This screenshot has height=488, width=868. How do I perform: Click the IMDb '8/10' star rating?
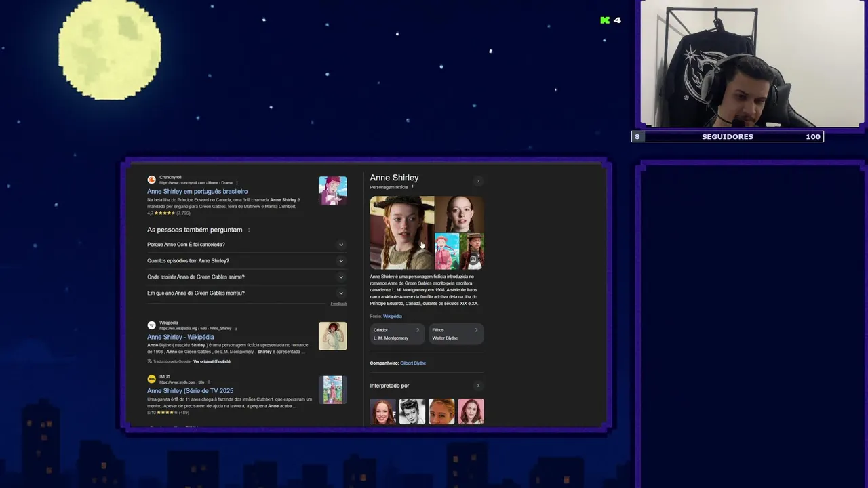click(168, 413)
